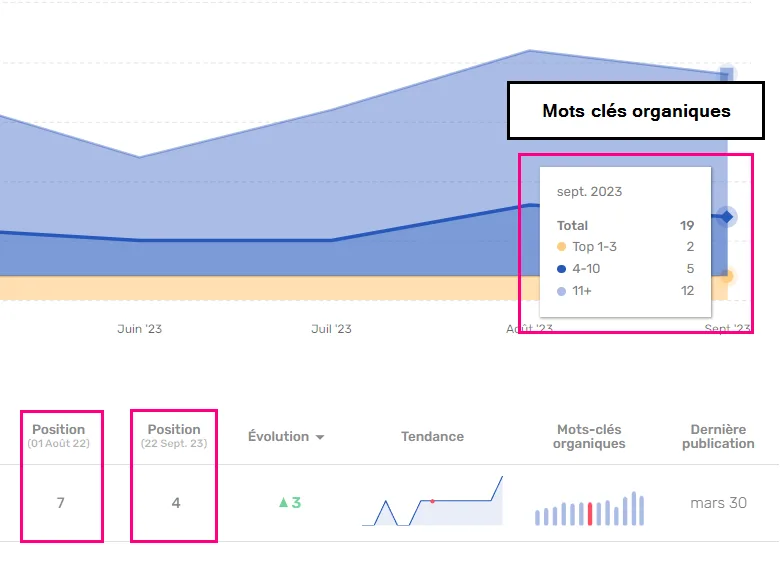Click the position value 4 cell
The width and height of the screenshot is (783, 577).
tap(176, 503)
